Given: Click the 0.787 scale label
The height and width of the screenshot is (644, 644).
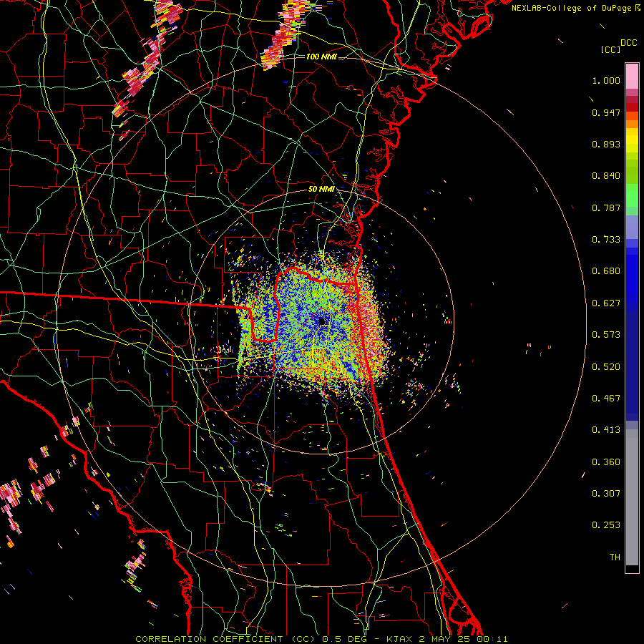Looking at the screenshot, I should [x=606, y=208].
